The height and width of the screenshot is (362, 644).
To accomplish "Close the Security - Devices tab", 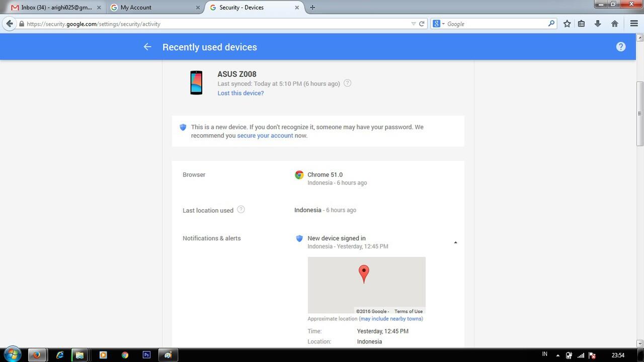I will click(297, 8).
